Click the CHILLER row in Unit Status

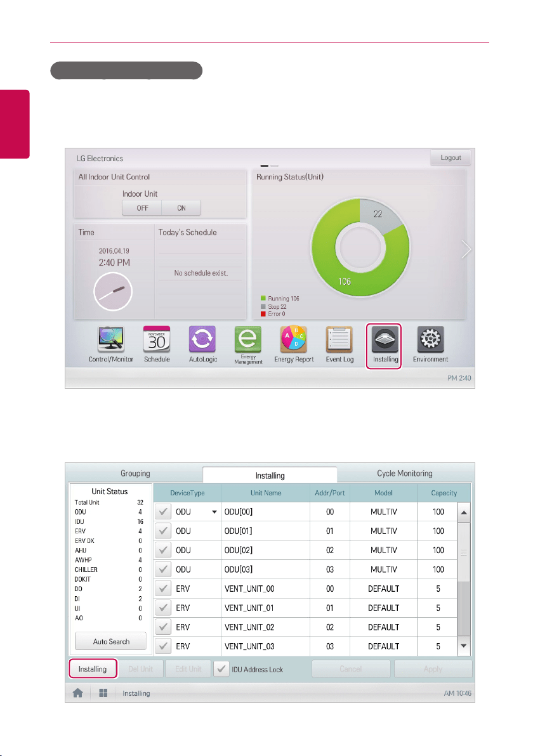(109, 570)
